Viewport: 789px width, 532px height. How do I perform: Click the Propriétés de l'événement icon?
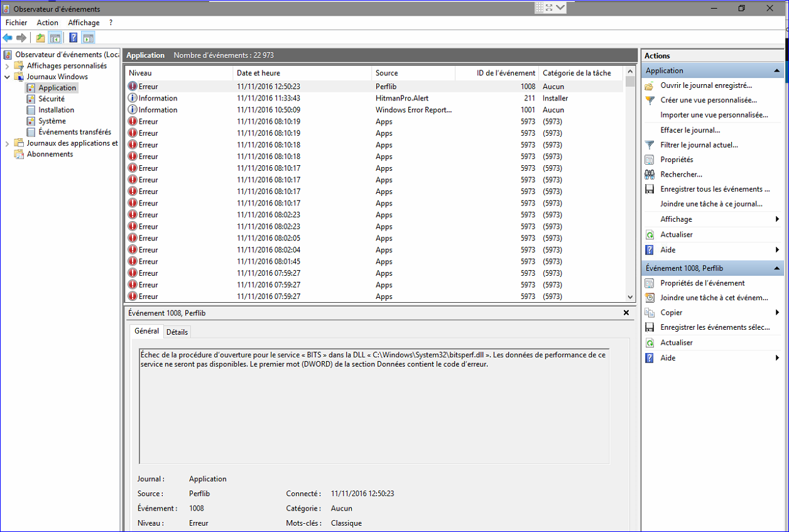650,283
